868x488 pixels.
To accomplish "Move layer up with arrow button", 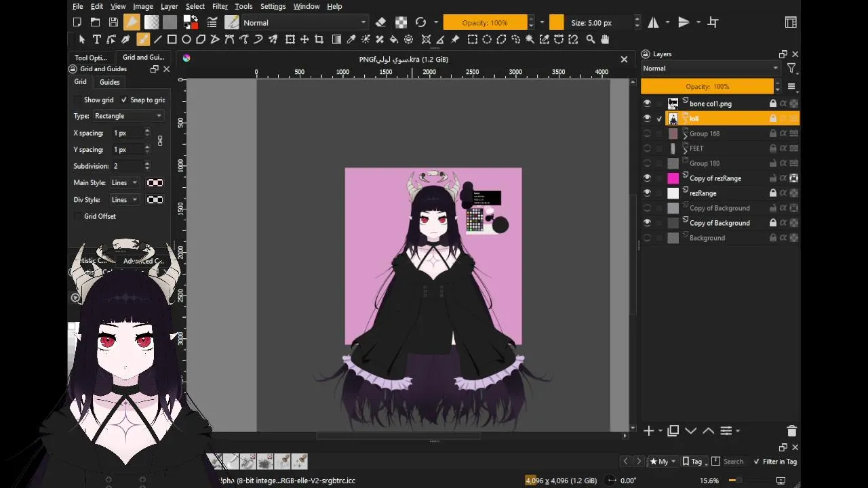I will [708, 431].
